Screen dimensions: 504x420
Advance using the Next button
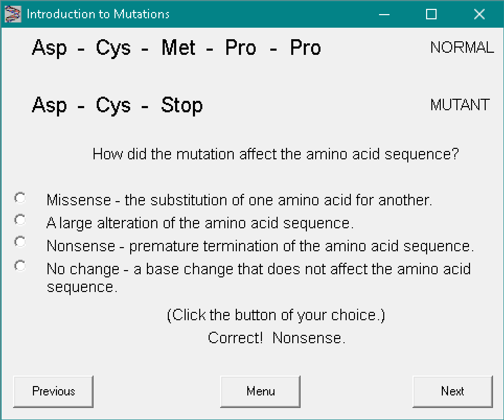pyautogui.click(x=452, y=391)
